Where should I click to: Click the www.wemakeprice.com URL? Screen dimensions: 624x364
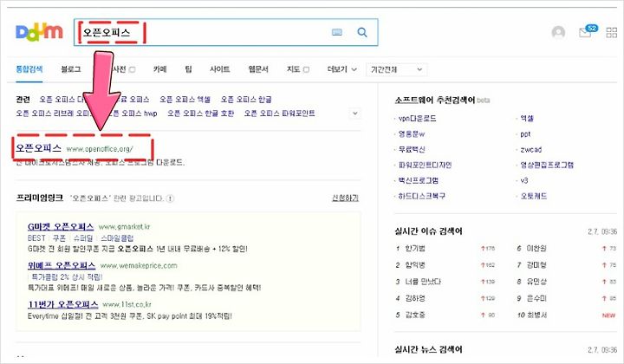tap(139, 266)
